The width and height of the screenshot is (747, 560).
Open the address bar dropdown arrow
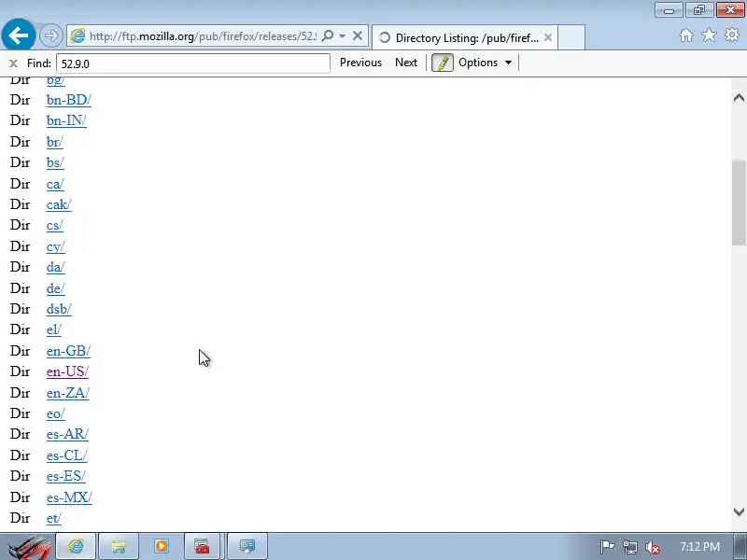point(342,36)
